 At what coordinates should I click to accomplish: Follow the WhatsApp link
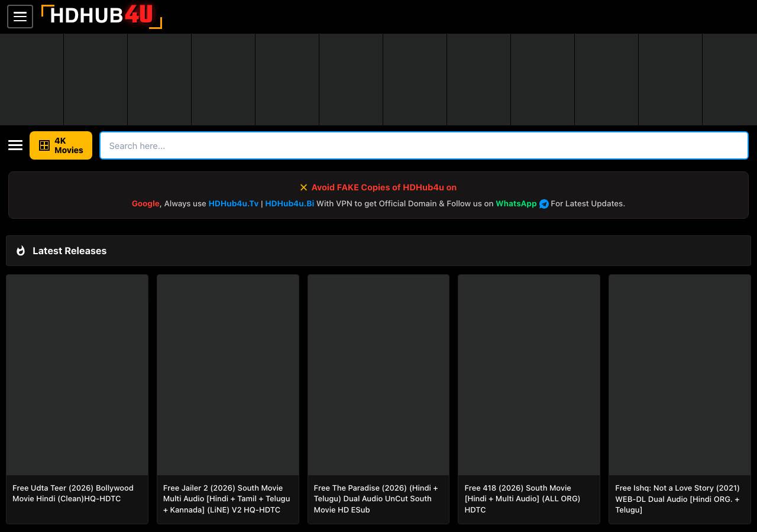[516, 203]
